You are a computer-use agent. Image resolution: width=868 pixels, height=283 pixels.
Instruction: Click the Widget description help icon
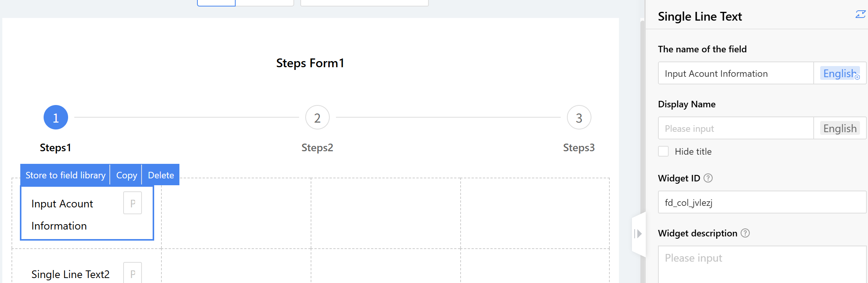745,233
